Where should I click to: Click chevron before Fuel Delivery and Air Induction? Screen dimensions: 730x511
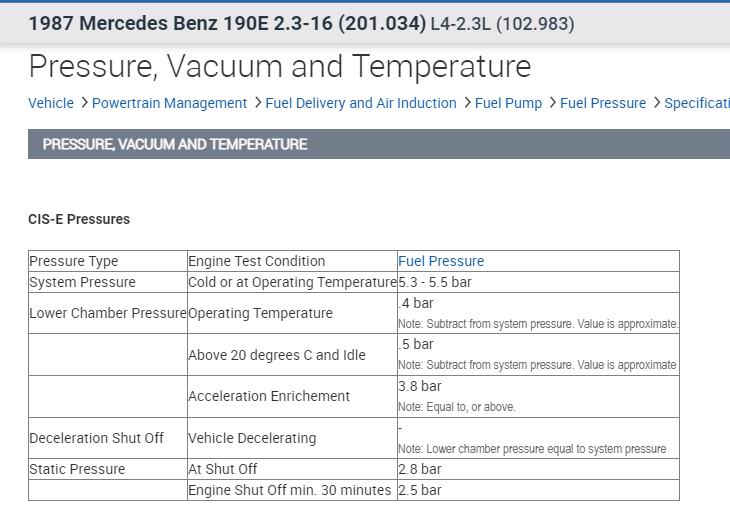pyautogui.click(x=257, y=102)
